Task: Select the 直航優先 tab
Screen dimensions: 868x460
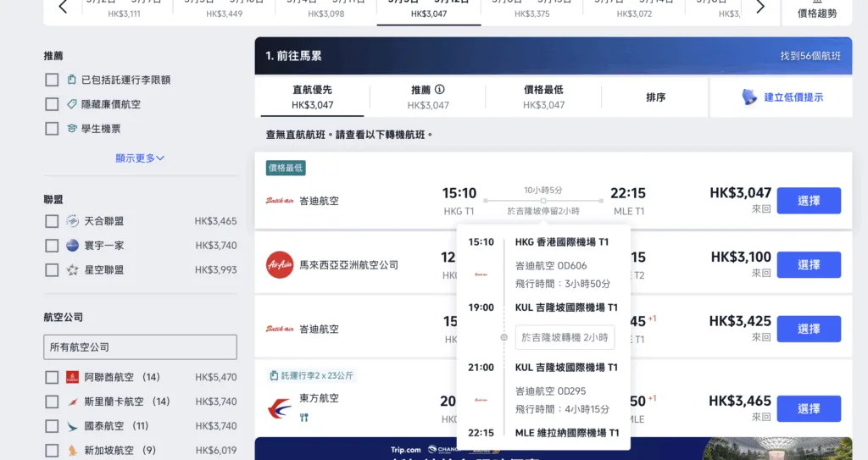Action: pyautogui.click(x=313, y=97)
